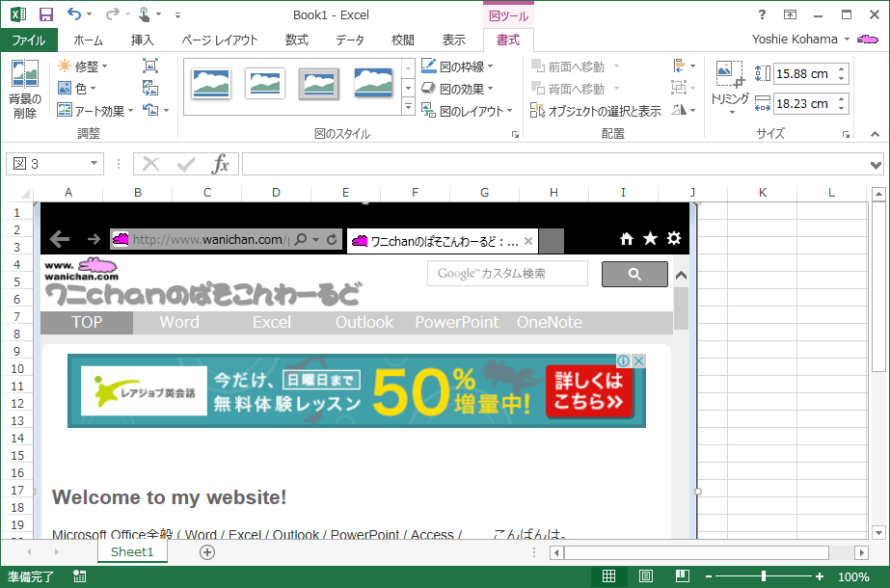Screen dimensions: 890x588
Task: Expand the formula bar
Action: 876,165
